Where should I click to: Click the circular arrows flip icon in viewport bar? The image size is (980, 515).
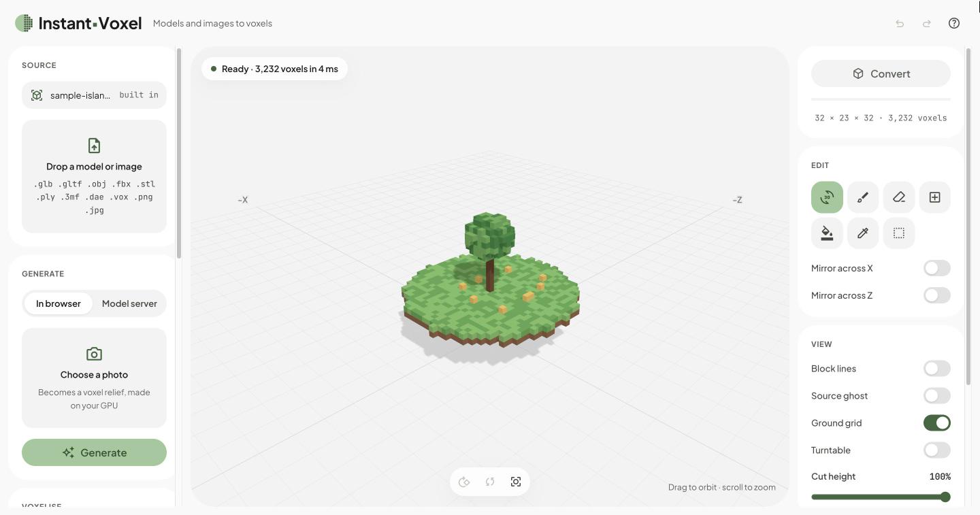click(x=490, y=482)
